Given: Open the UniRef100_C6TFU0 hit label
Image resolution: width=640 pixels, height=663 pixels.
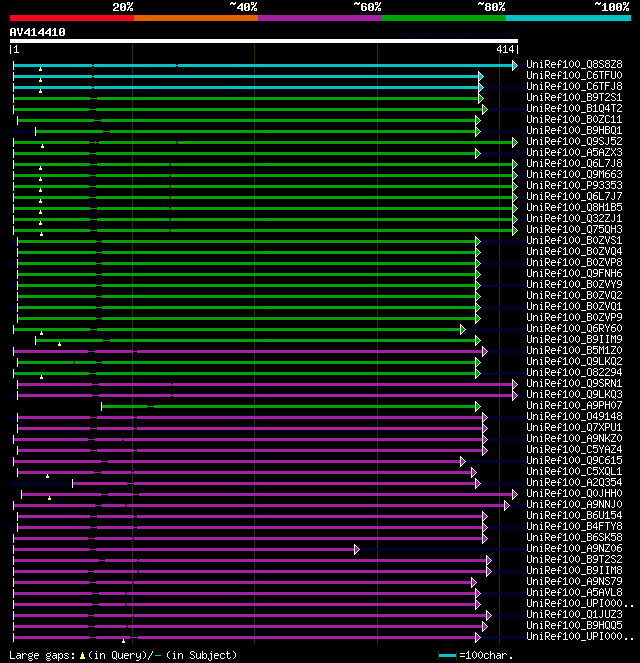Looking at the screenshot, I should point(574,75).
